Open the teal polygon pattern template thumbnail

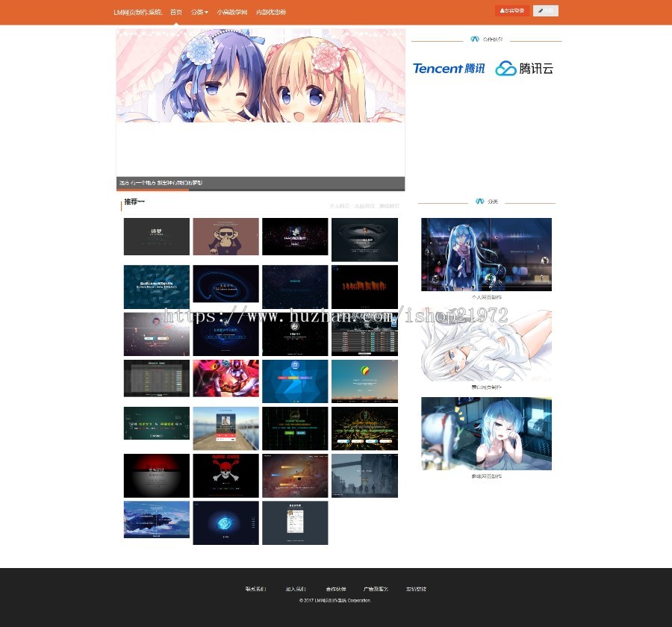(x=157, y=287)
